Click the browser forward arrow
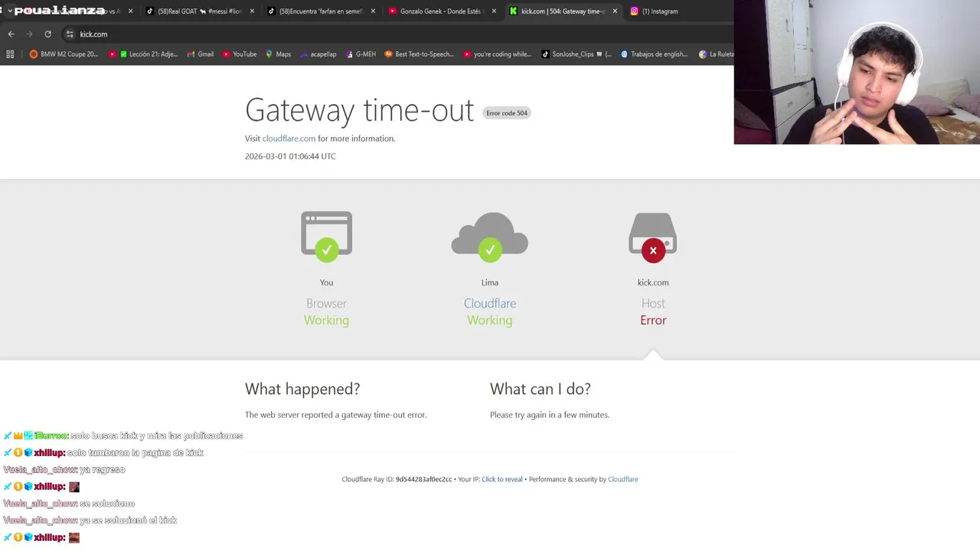This screenshot has width=980, height=551. [29, 34]
